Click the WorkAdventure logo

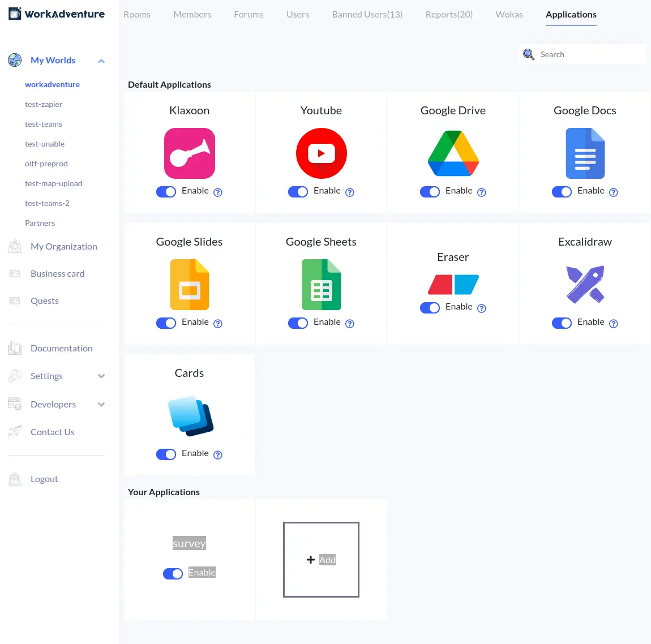point(57,14)
